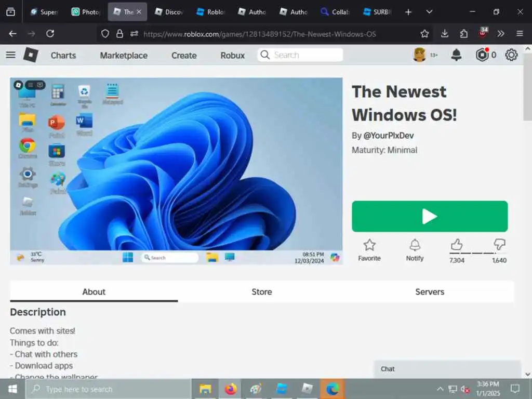Click the taskbar search box

click(109, 389)
